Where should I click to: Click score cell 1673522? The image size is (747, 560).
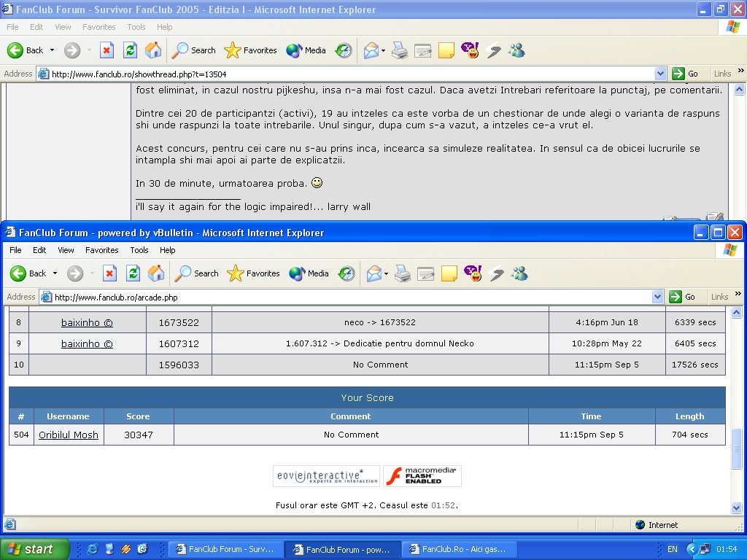pyautogui.click(x=179, y=322)
